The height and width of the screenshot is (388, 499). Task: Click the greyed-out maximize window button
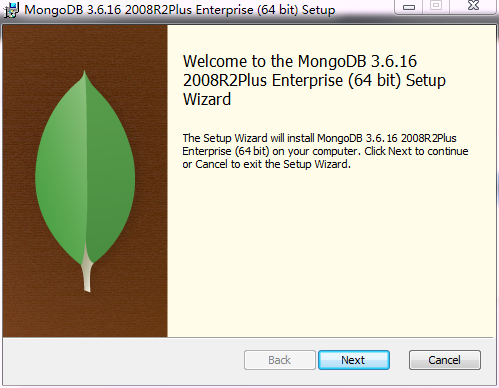(x=436, y=7)
